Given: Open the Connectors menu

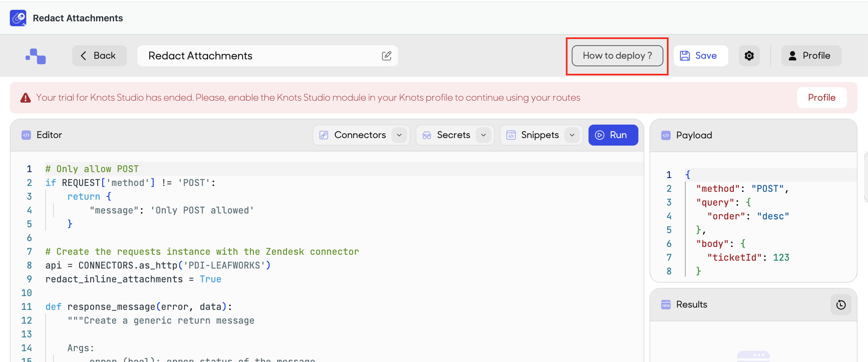Looking at the screenshot, I should pyautogui.click(x=361, y=135).
